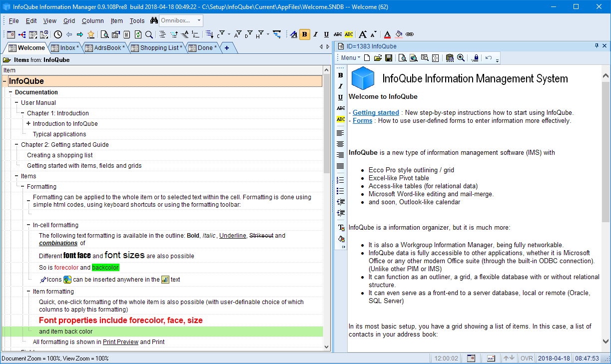
Task: Add new tab with plus button
Action: point(227,48)
